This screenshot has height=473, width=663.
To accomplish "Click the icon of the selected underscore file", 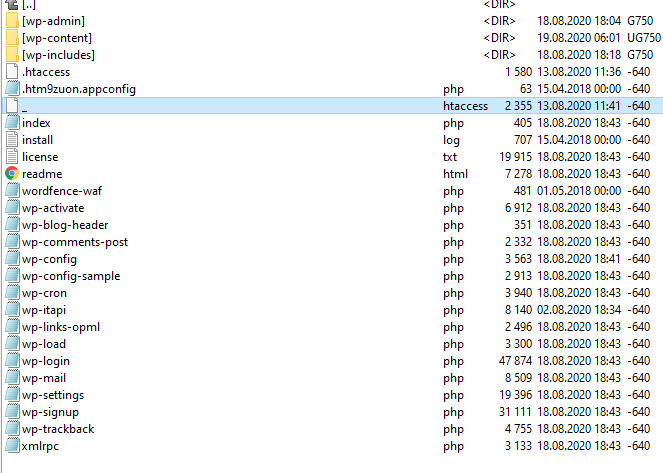I will pos(12,106).
